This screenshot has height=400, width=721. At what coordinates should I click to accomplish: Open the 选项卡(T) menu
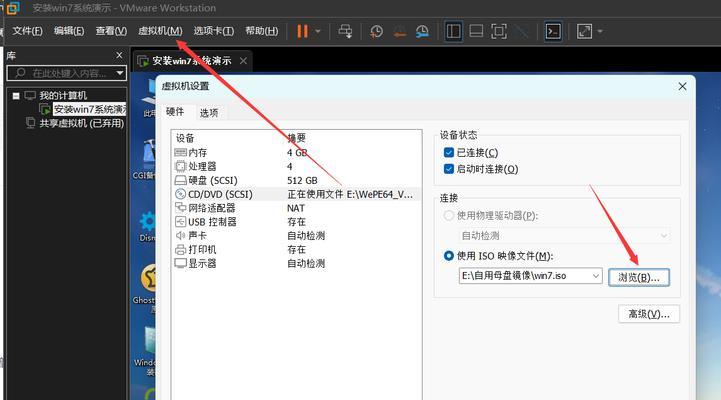[213, 31]
